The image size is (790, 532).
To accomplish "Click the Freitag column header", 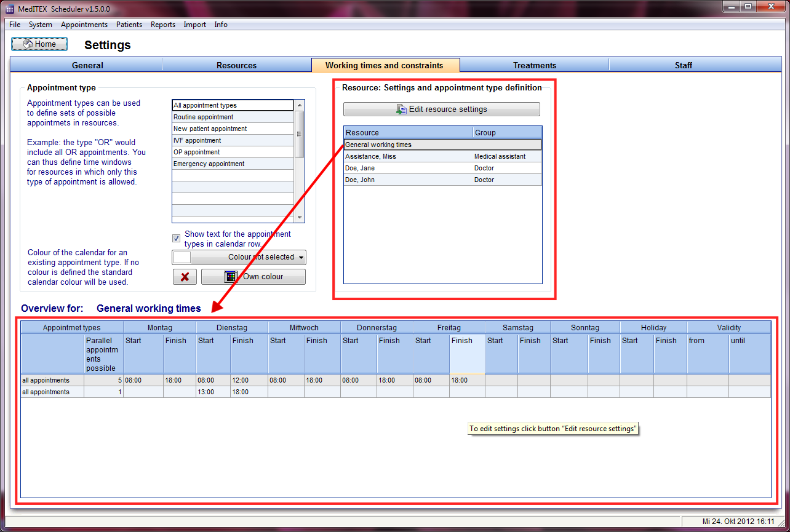I will [x=449, y=328].
